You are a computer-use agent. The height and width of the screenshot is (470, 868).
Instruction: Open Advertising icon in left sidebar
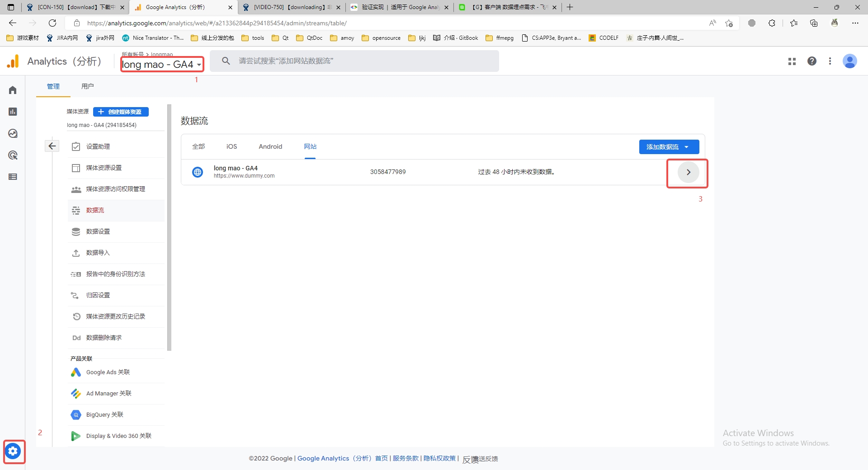point(13,155)
